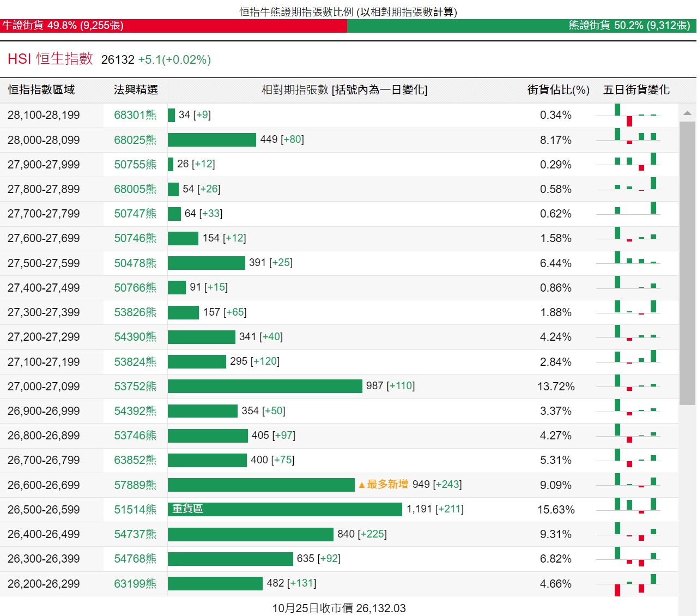Open the 68025熊 warrant code

(135, 140)
